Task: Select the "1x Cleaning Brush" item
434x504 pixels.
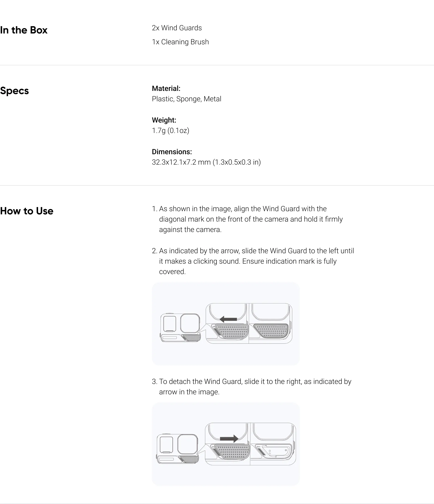Action: (180, 42)
